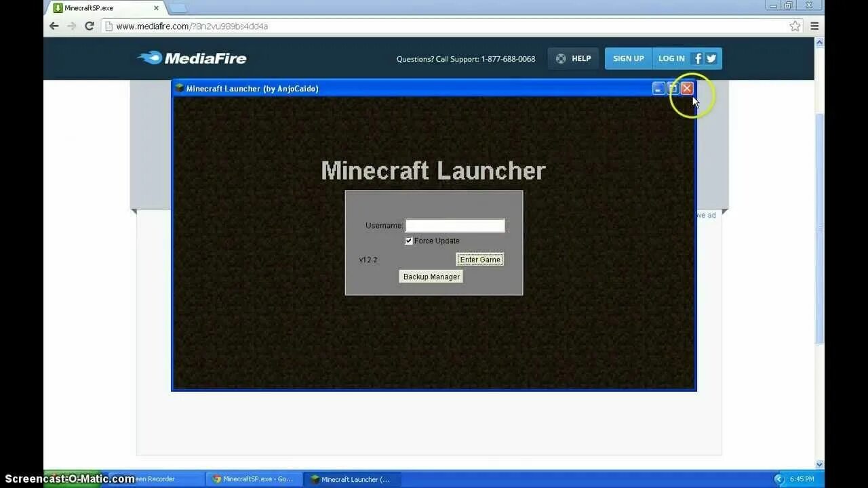Image resolution: width=868 pixels, height=488 pixels.
Task: Bookmark this page with star icon
Action: [x=795, y=26]
